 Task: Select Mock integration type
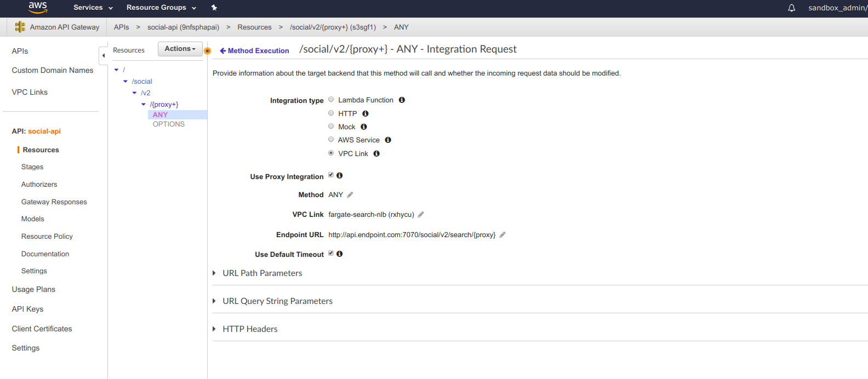pos(331,127)
